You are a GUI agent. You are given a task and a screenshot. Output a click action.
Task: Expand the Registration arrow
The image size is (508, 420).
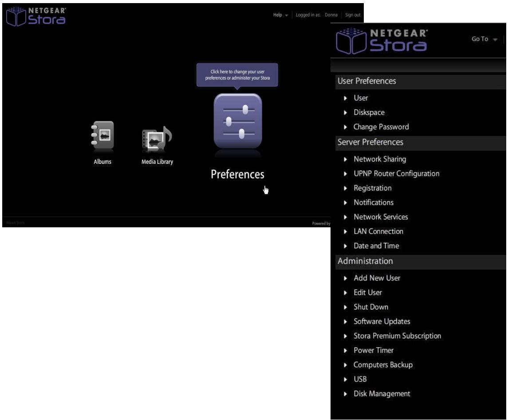(x=345, y=188)
